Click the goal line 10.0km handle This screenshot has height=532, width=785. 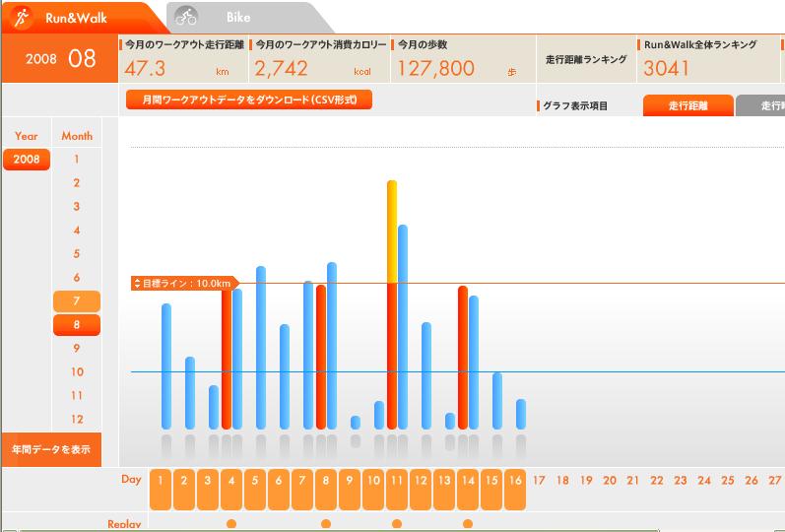(185, 284)
